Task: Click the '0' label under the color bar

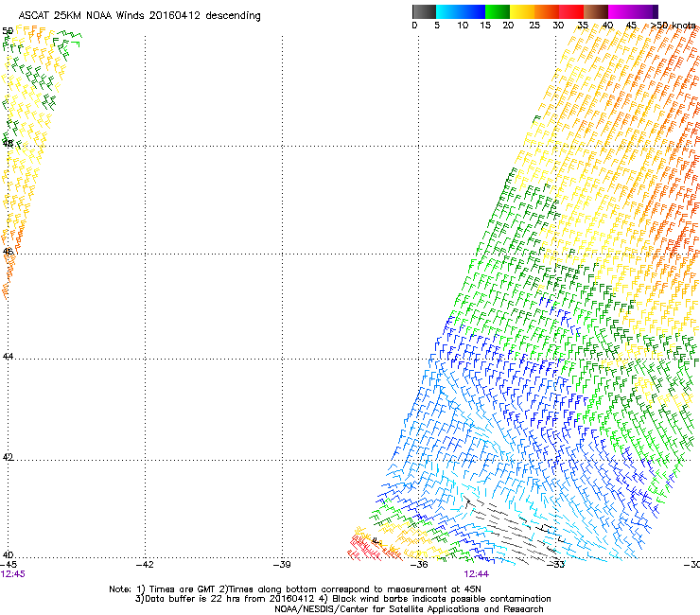Action: tap(414, 25)
